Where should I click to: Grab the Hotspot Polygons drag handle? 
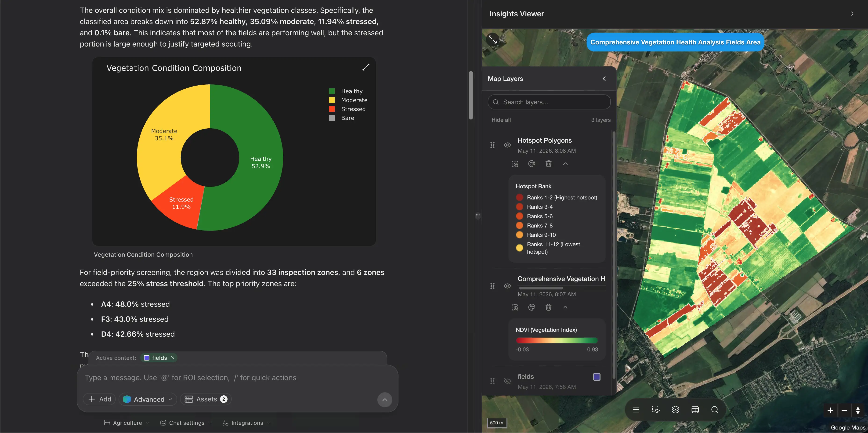492,145
